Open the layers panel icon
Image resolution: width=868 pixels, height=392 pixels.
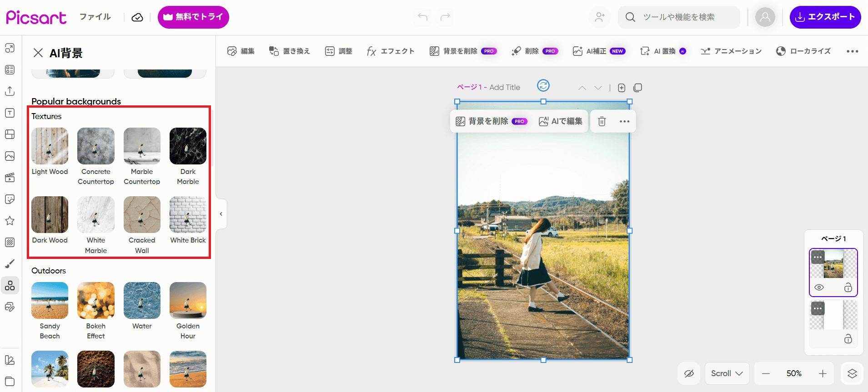coord(852,373)
